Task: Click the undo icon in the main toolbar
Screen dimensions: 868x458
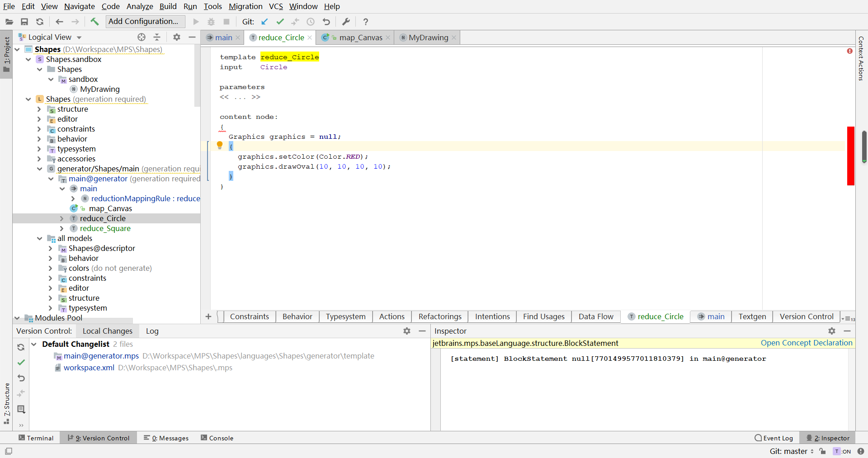Action: [x=326, y=21]
